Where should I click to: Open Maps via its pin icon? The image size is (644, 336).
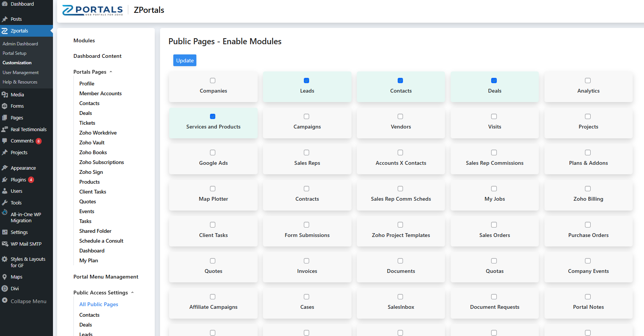[5, 277]
